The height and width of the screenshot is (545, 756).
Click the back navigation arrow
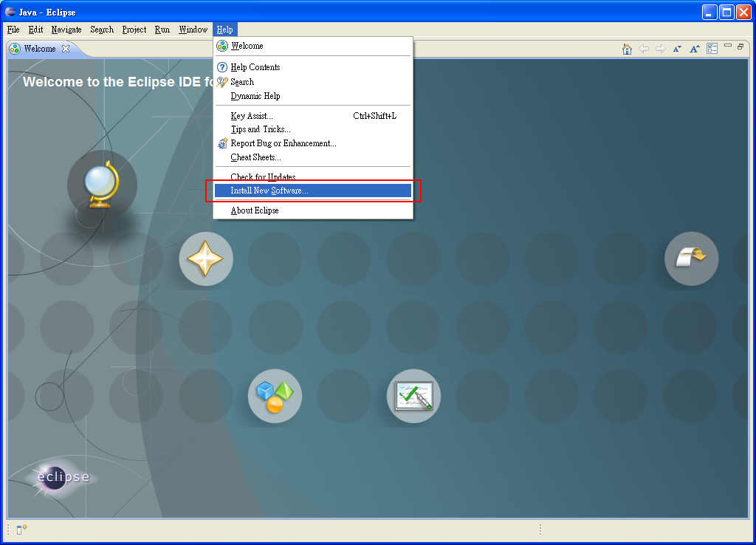644,49
